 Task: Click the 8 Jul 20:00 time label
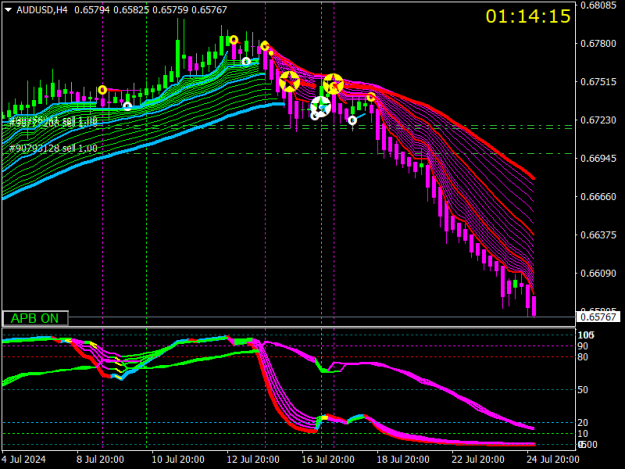100,459
